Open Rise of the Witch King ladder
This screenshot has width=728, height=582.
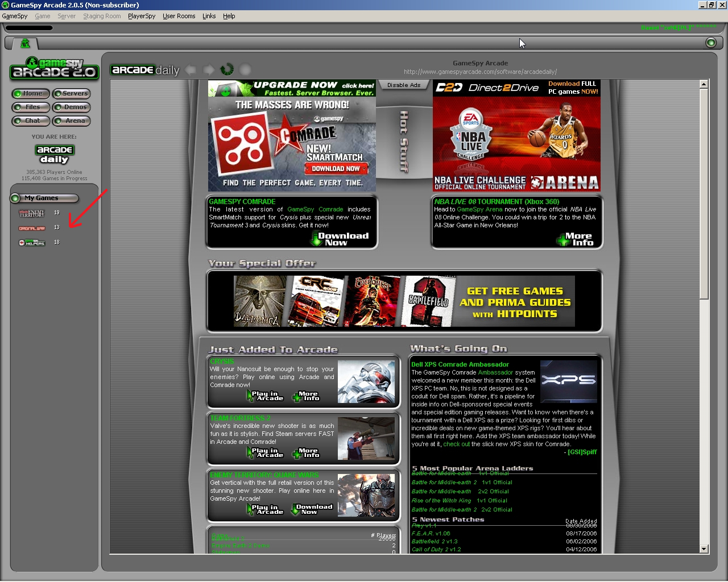tap(460, 501)
